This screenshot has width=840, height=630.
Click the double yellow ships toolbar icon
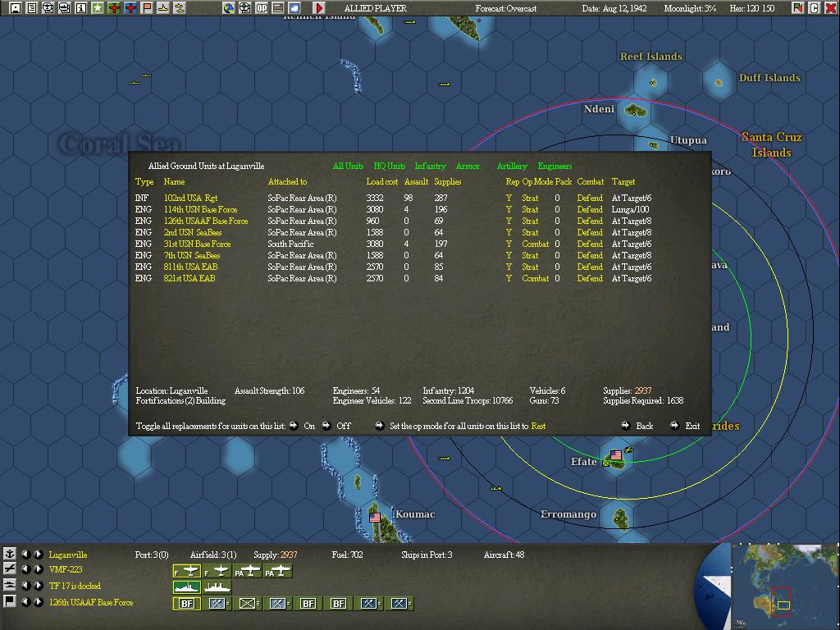click(x=180, y=7)
